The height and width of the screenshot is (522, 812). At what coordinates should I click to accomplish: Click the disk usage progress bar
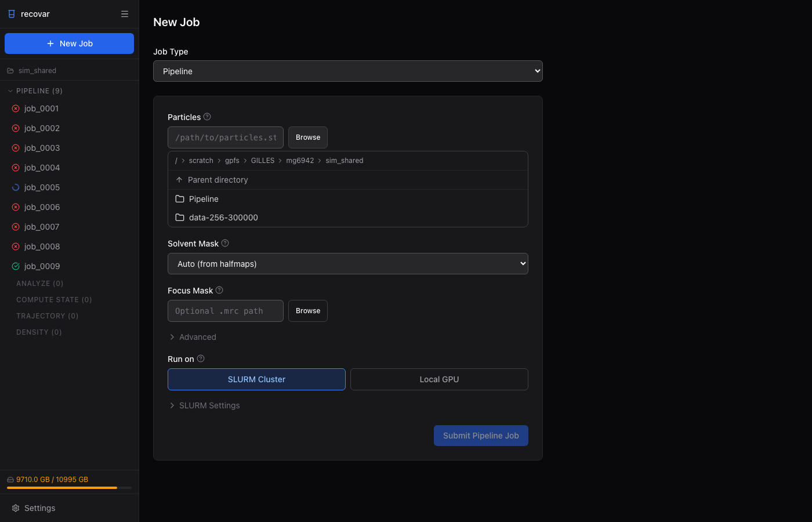(69, 488)
